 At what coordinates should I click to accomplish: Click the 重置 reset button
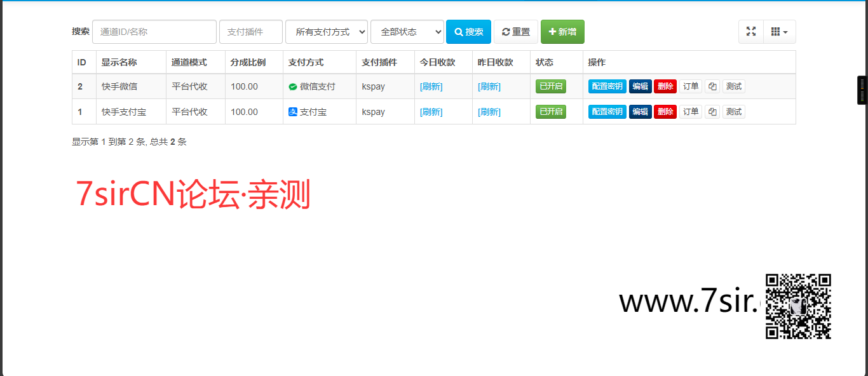[516, 32]
